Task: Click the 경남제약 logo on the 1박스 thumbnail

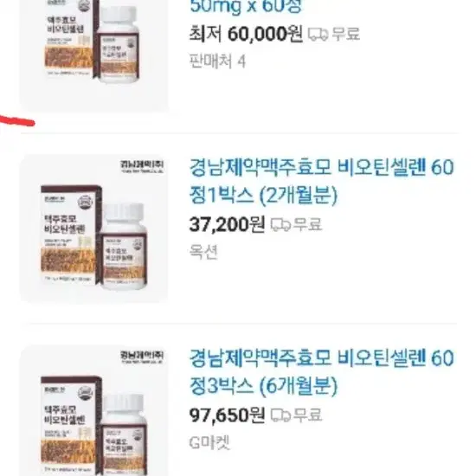Action: tap(142, 167)
